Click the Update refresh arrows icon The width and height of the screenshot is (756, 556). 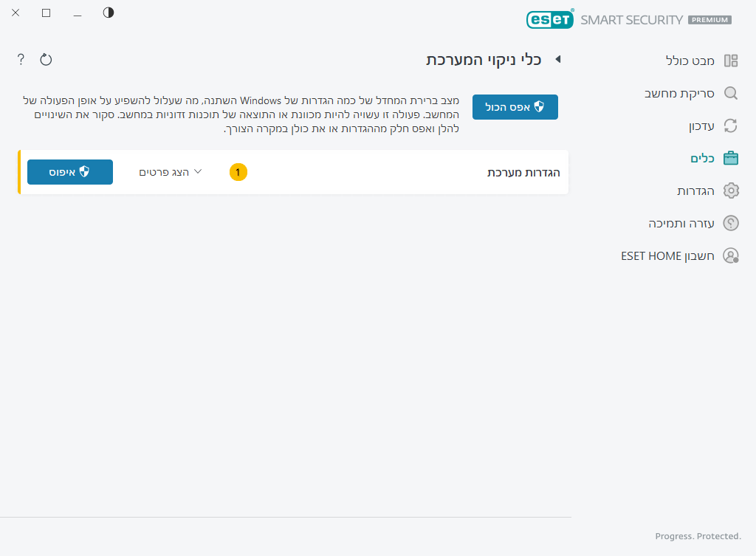click(x=731, y=126)
